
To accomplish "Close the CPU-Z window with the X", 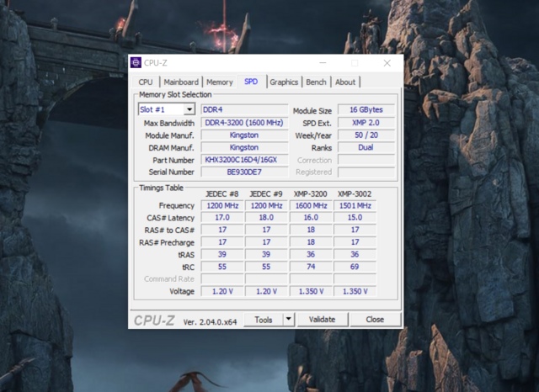I will (x=387, y=62).
